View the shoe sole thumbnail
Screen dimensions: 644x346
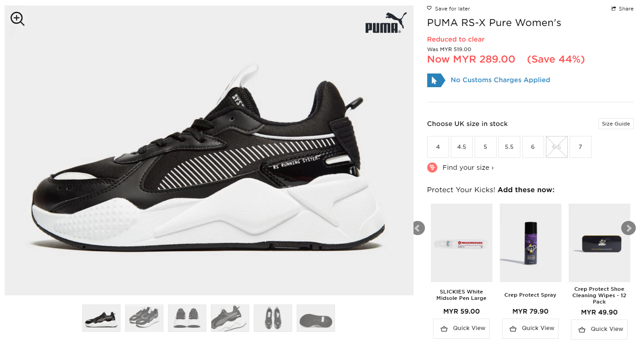tap(316, 318)
